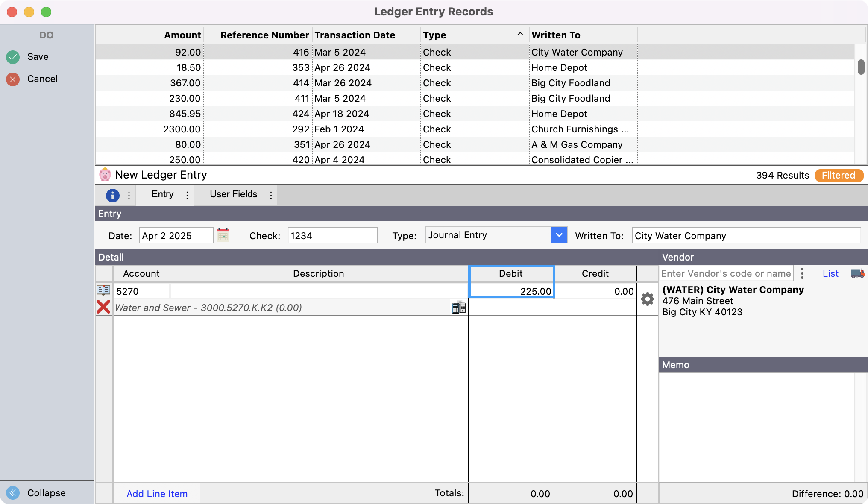Toggle the Filtered results badge
The image size is (868, 504).
pos(839,175)
